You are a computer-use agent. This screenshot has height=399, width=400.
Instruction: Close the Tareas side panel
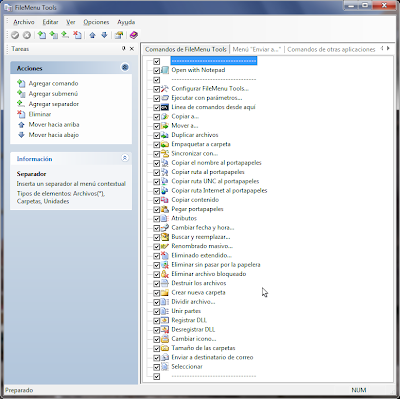(x=132, y=49)
